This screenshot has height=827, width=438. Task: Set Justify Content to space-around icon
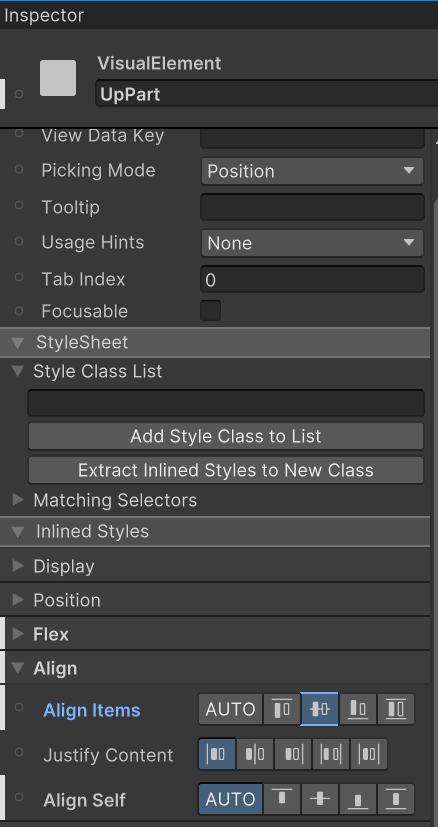[x=369, y=754]
